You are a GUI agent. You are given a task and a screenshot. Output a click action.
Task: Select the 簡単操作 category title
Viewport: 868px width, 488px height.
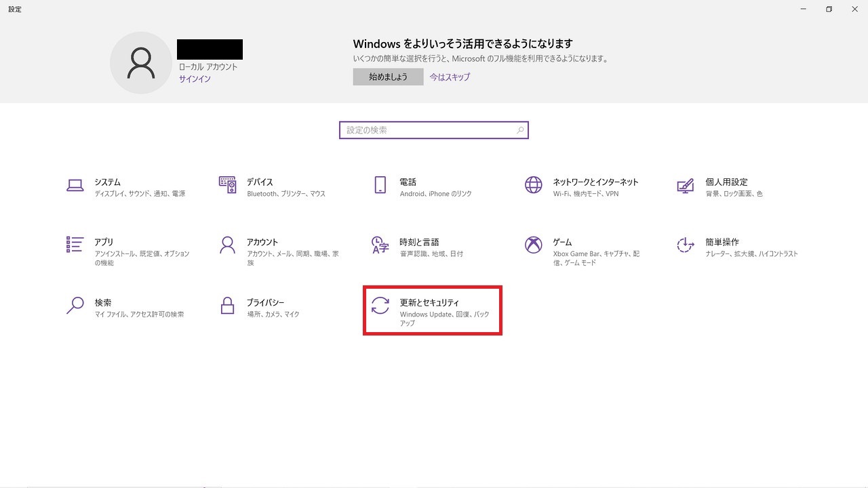722,242
